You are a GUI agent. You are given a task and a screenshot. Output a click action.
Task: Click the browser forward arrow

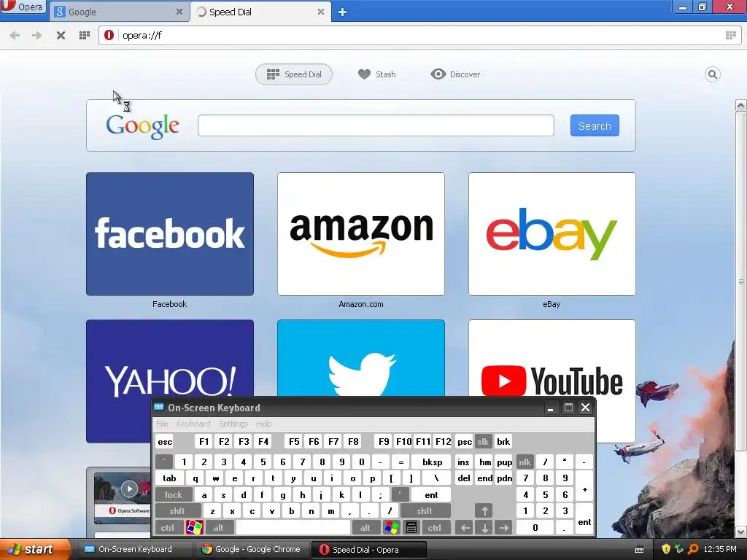pos(36,35)
